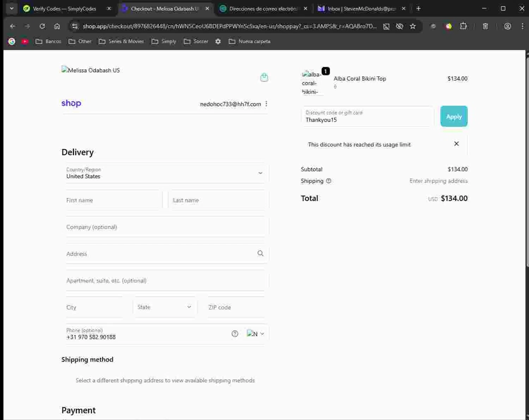This screenshot has width=529, height=420.
Task: Open account options next to email
Action: click(266, 104)
